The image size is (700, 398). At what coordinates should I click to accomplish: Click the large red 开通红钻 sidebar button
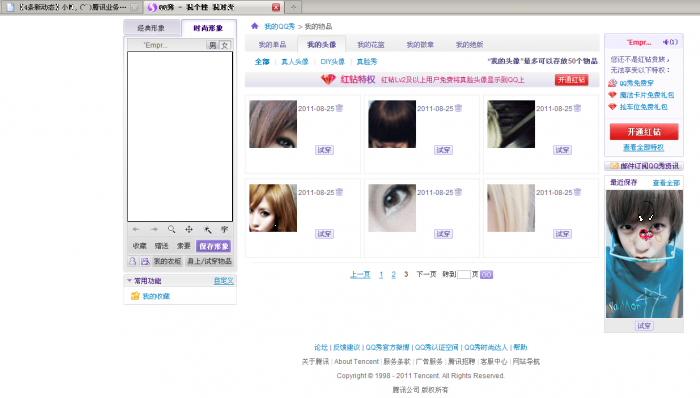tap(644, 132)
